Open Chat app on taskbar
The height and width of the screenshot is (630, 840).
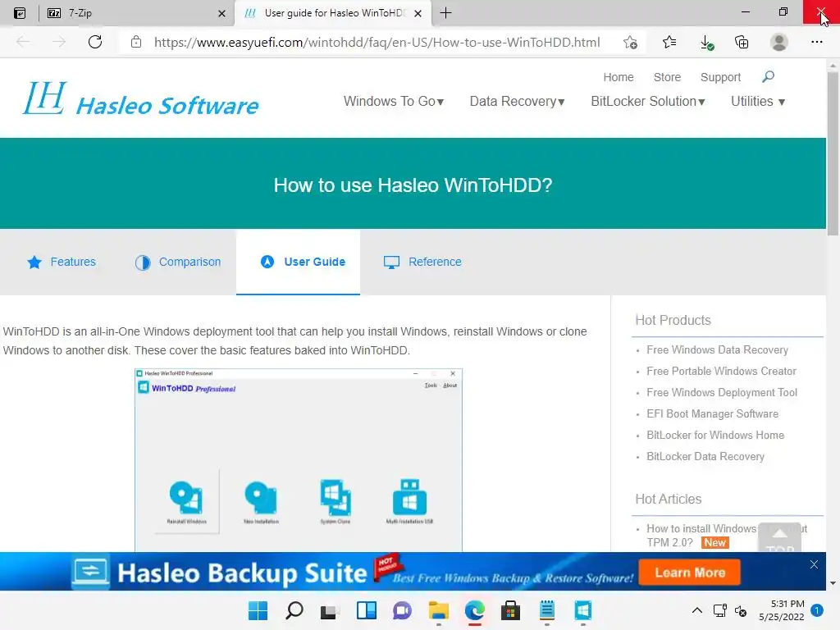402,610
